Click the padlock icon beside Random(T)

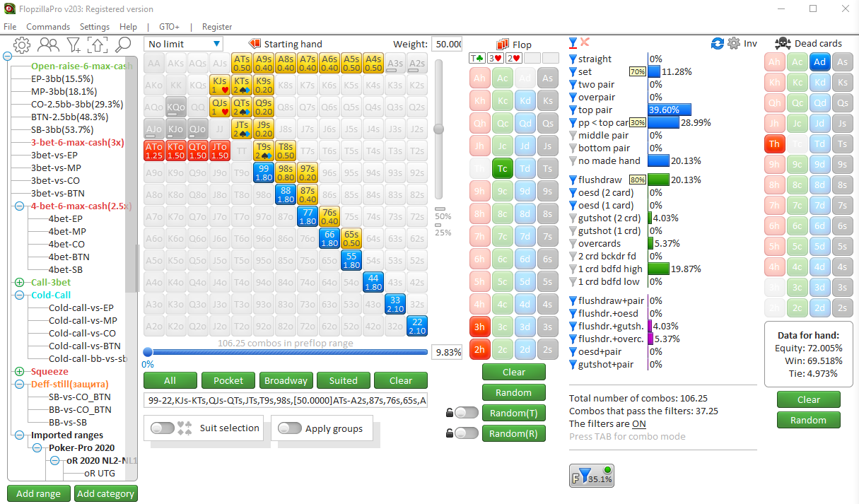[449, 412]
